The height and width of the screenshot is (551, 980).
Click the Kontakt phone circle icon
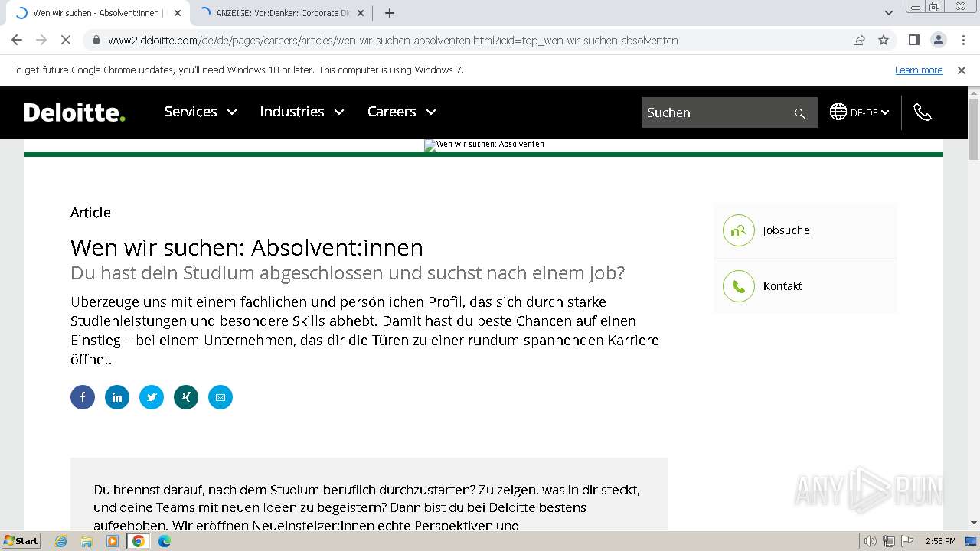tap(739, 286)
